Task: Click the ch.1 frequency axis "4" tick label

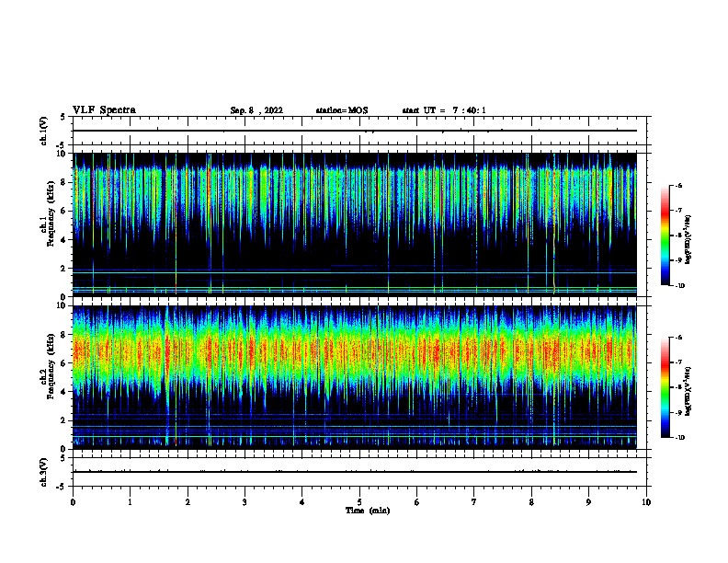Action: click(64, 240)
